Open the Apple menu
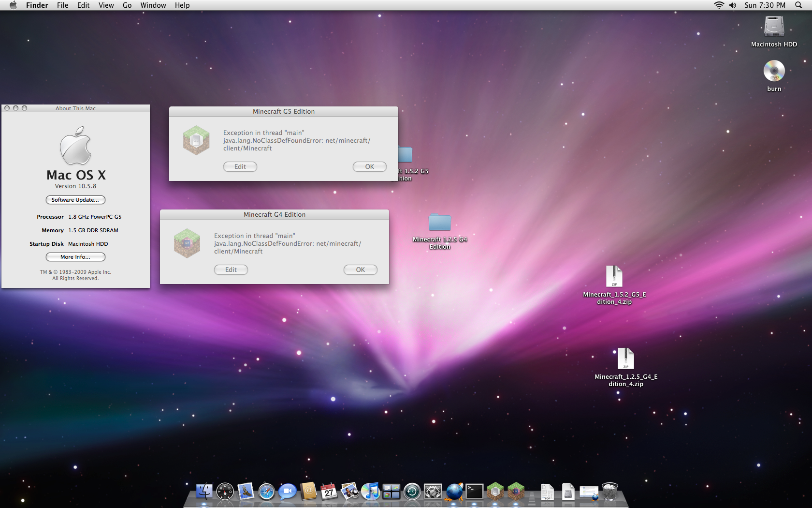 click(x=13, y=5)
